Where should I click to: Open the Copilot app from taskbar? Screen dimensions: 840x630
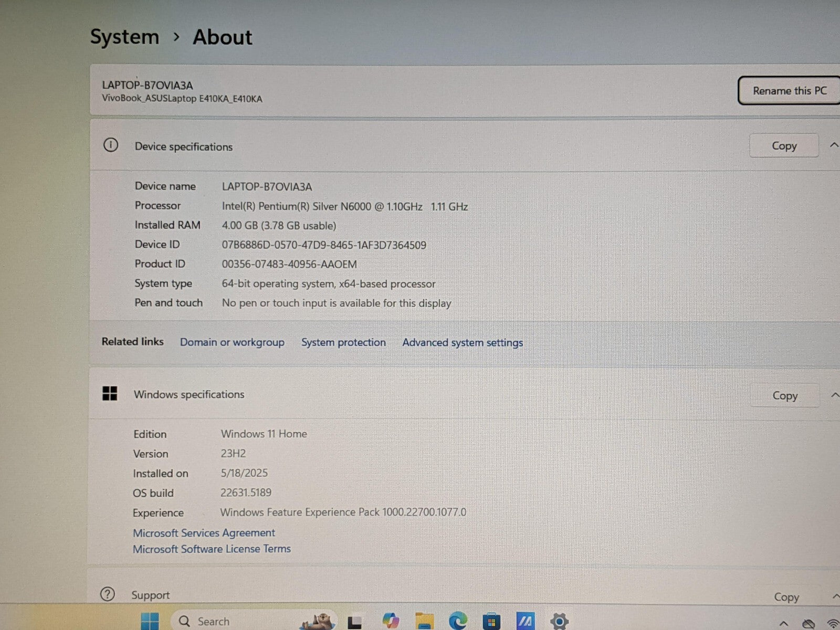coord(391,621)
